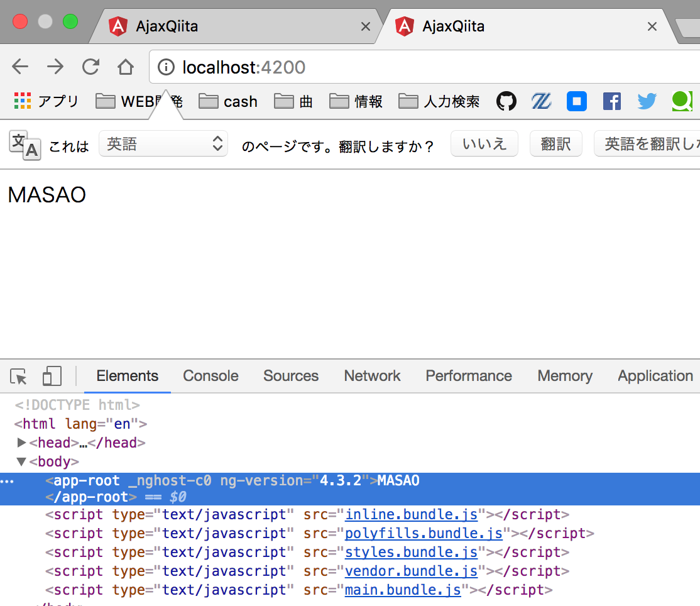Click the 英語を翻訳 option button

(x=647, y=144)
